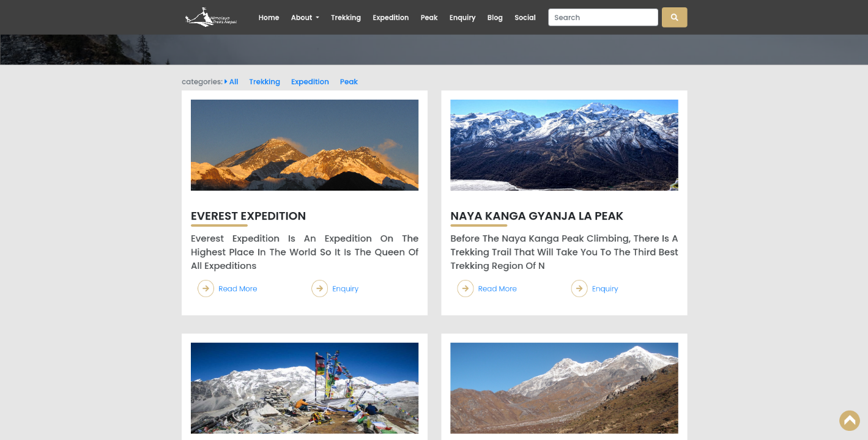Screen dimensions: 868x440
Task: Select the All category filter
Action: point(234,82)
